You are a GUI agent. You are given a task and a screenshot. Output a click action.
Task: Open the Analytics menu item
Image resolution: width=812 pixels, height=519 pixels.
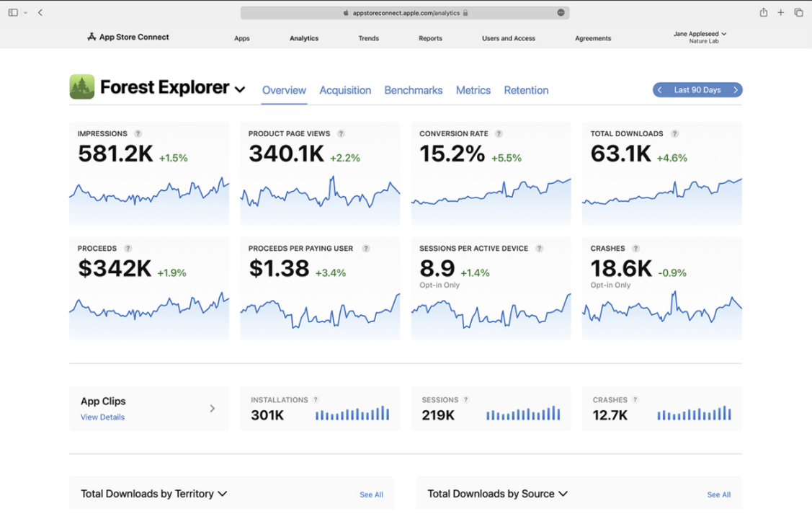304,38
